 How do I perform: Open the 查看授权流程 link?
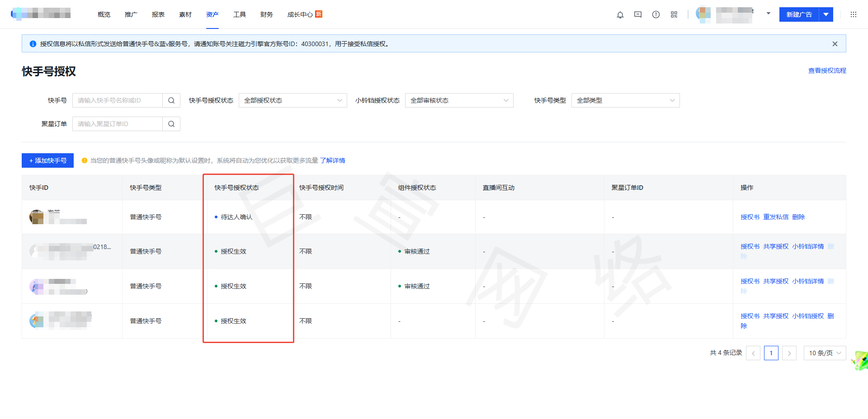point(827,71)
